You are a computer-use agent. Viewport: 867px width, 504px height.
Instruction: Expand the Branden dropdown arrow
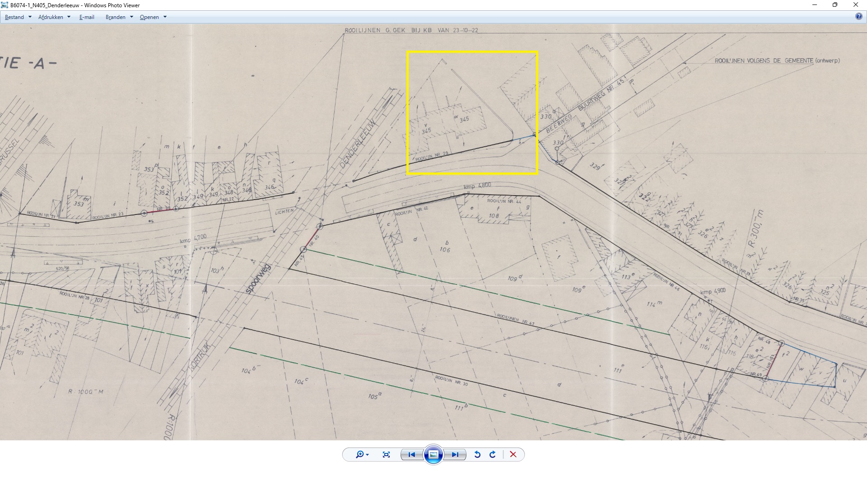click(131, 17)
